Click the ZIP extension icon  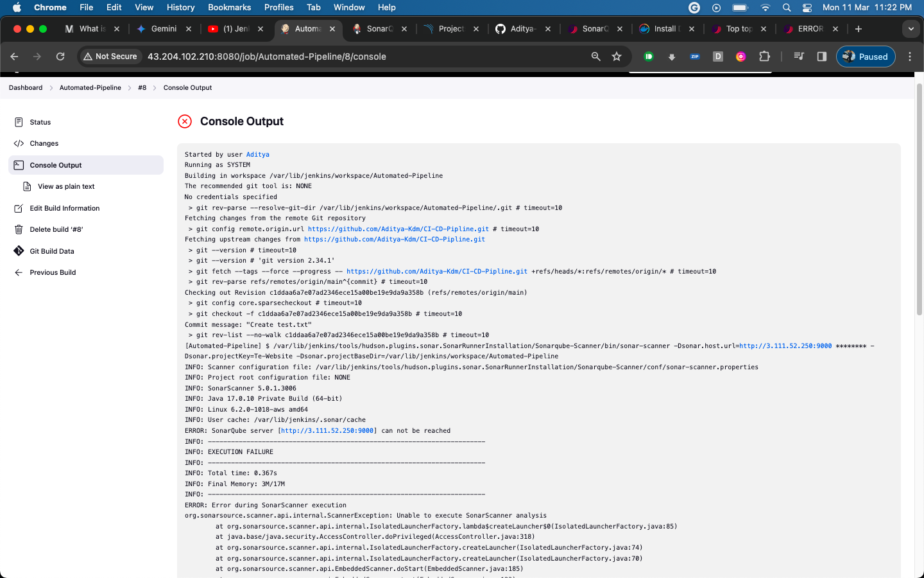coord(695,57)
